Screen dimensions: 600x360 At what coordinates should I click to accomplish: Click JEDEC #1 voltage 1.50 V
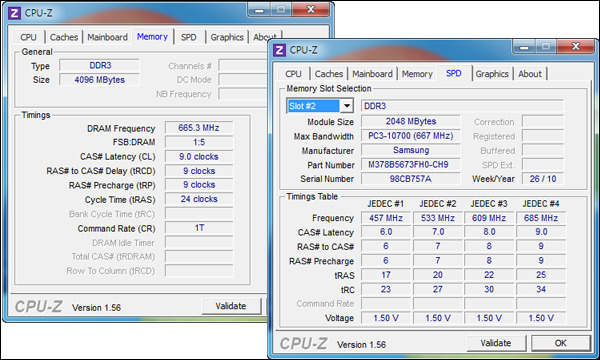pyautogui.click(x=386, y=318)
